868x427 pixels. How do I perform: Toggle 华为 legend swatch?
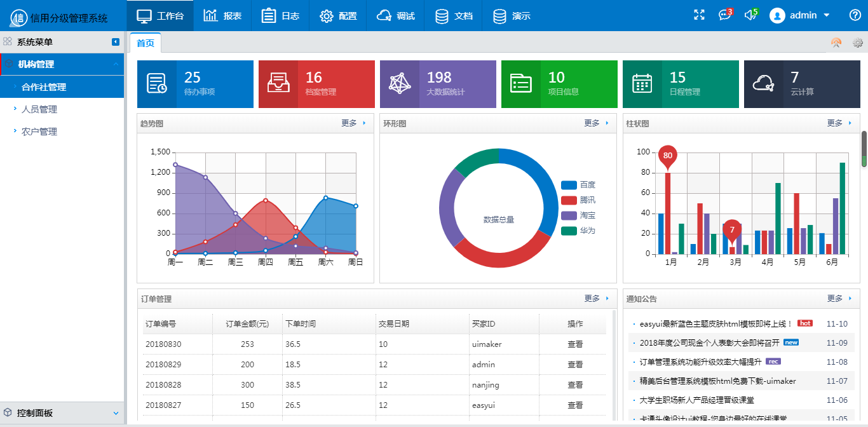point(569,231)
